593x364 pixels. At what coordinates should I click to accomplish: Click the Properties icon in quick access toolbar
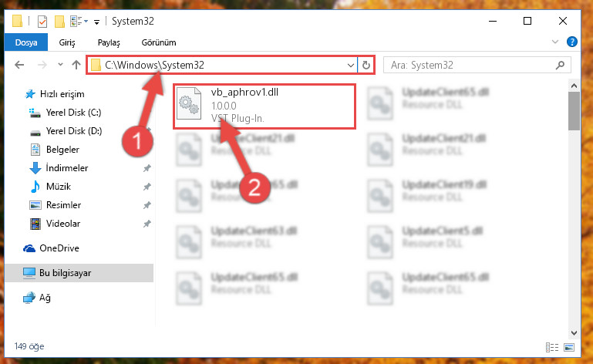[42, 21]
